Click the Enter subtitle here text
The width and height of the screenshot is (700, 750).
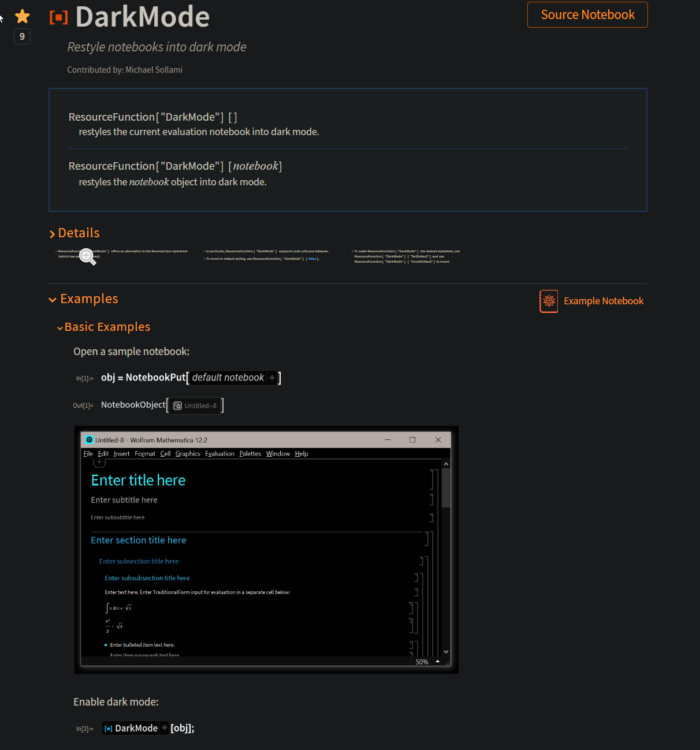pos(124,500)
